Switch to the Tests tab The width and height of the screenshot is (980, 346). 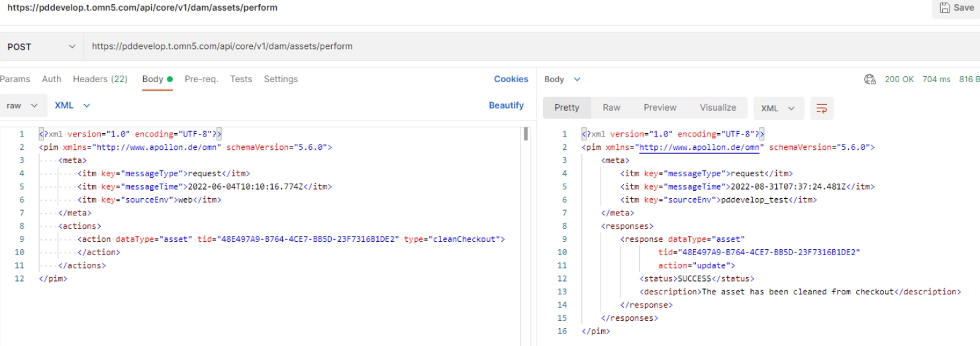241,79
